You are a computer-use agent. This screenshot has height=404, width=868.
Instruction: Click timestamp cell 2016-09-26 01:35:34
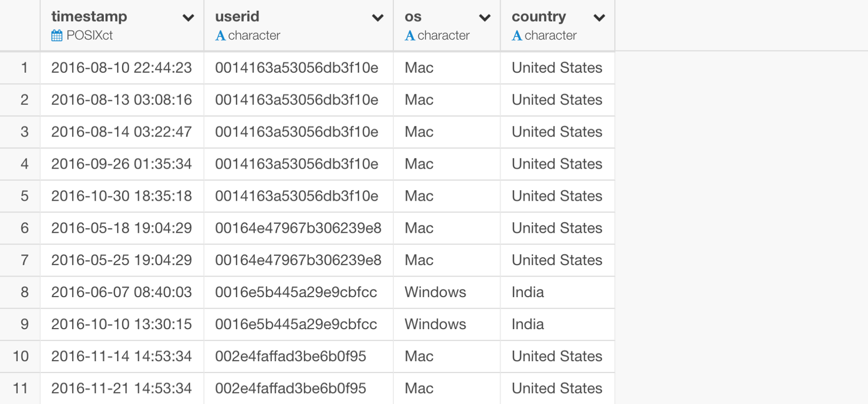[x=122, y=164]
